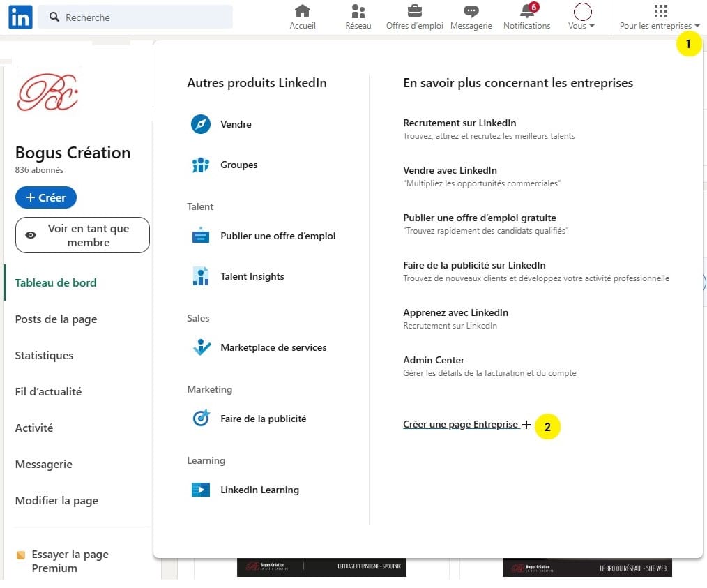
Task: Click the plus icon beside Créer une page Entreprise
Action: click(x=526, y=424)
